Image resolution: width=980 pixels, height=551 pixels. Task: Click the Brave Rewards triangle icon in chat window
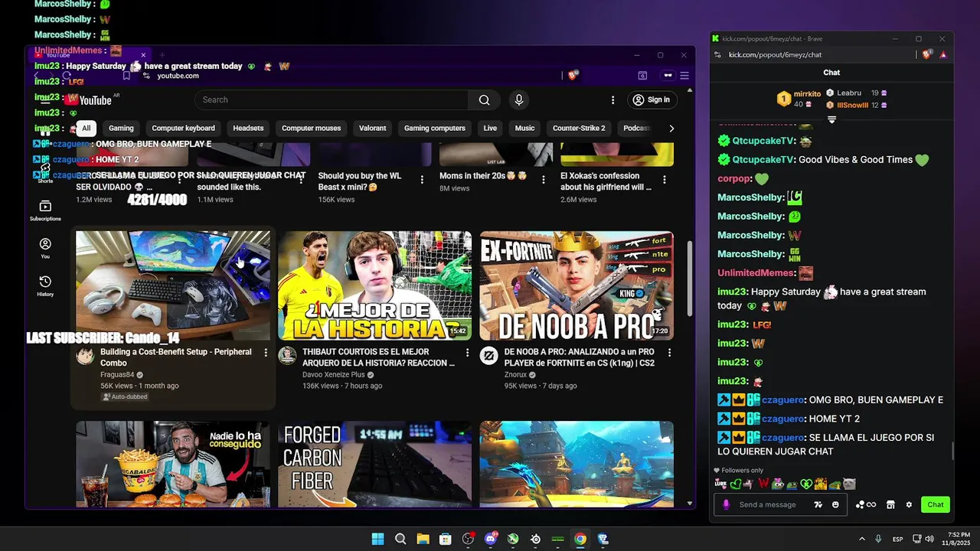(943, 54)
